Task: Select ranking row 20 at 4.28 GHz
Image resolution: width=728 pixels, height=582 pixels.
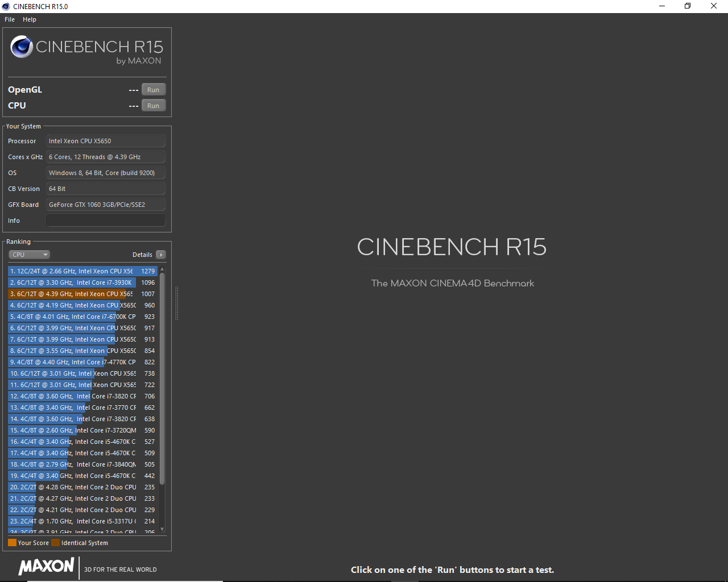Action: tap(83, 487)
